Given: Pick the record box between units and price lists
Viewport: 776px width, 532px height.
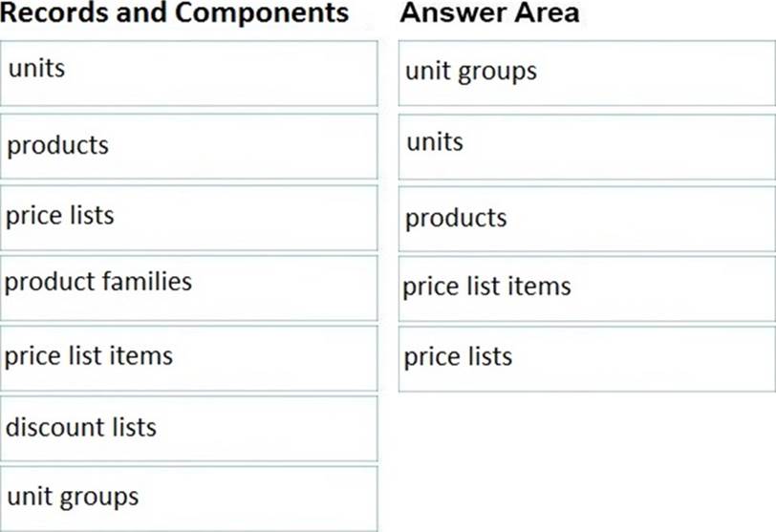Looking at the screenshot, I should click(188, 146).
